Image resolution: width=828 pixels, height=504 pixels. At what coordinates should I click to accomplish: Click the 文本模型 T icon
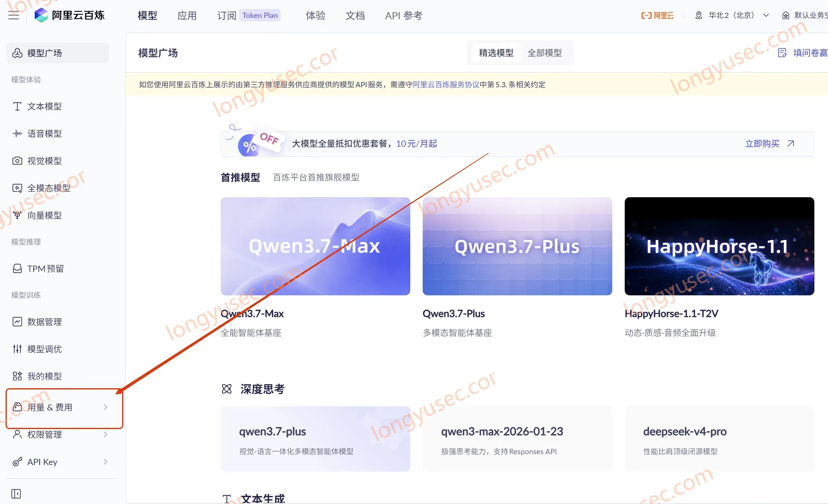coord(17,106)
